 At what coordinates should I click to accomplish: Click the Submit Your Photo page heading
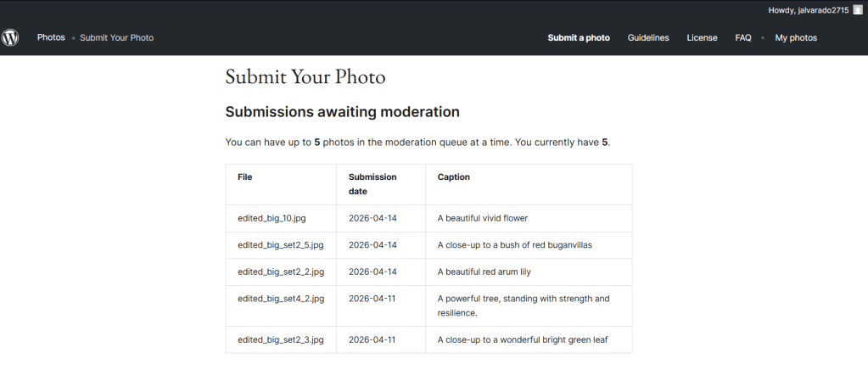pyautogui.click(x=305, y=77)
